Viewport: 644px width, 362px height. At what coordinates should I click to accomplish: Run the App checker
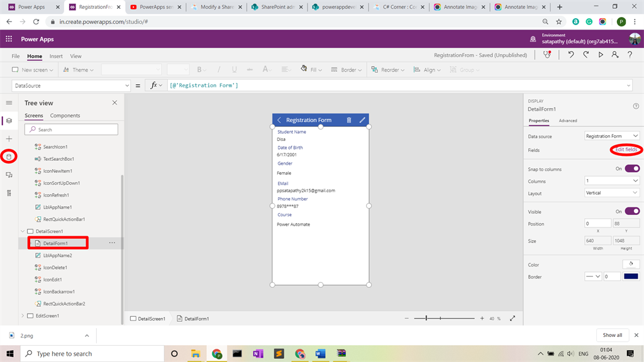click(547, 56)
